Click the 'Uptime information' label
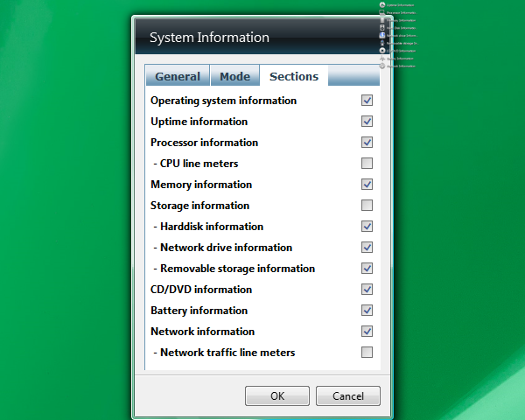 (199, 122)
